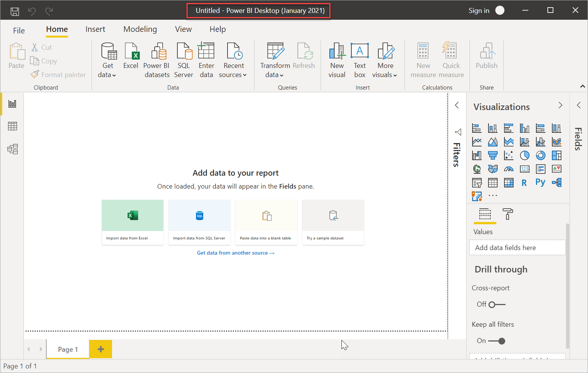Add a new report page with plus button
Screen dimensions: 588x373
pos(100,349)
